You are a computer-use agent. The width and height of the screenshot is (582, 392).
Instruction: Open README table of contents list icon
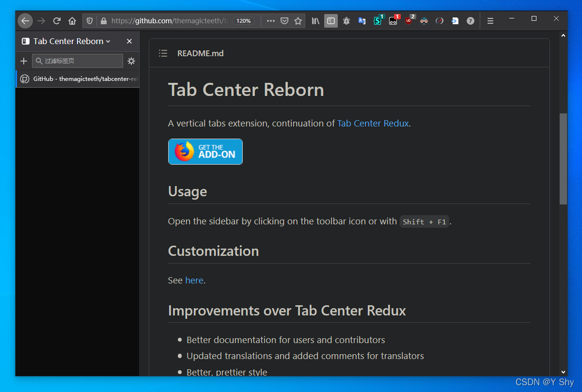(163, 53)
